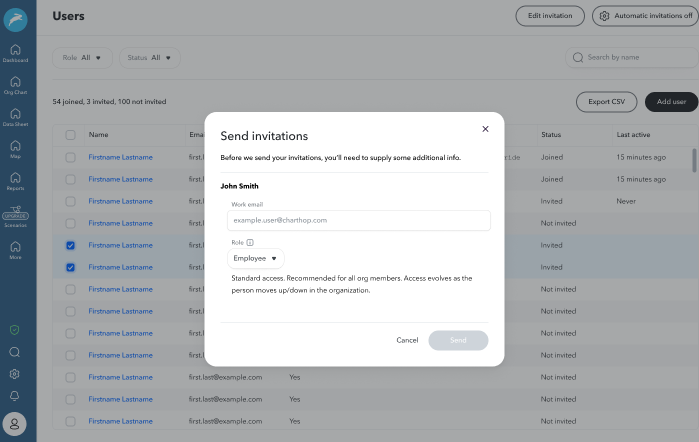The height and width of the screenshot is (442, 699).
Task: Click the Work email input field
Action: point(359,220)
